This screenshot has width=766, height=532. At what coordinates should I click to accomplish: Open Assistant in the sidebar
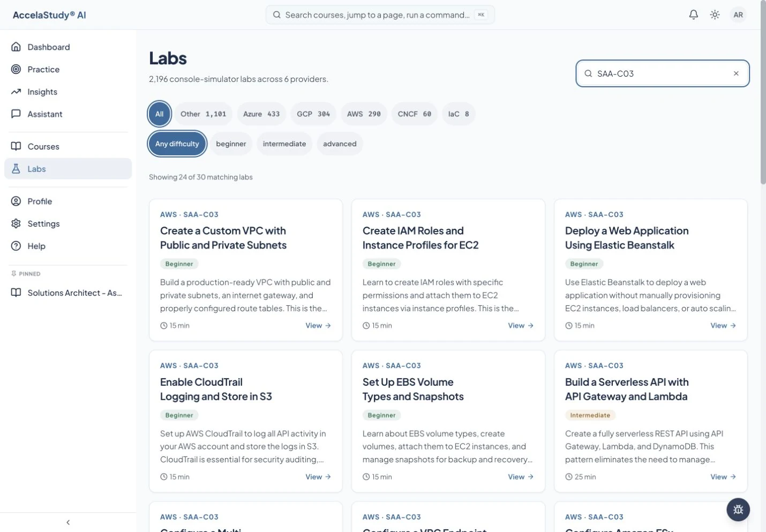point(68,114)
